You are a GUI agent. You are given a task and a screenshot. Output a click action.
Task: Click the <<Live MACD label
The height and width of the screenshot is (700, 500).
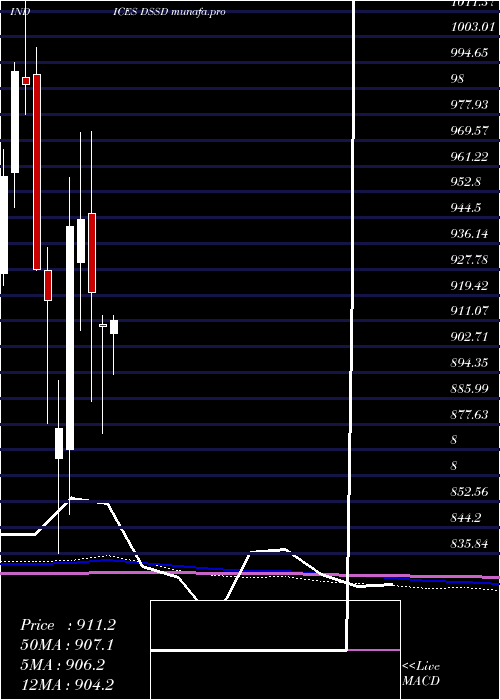[x=421, y=674]
